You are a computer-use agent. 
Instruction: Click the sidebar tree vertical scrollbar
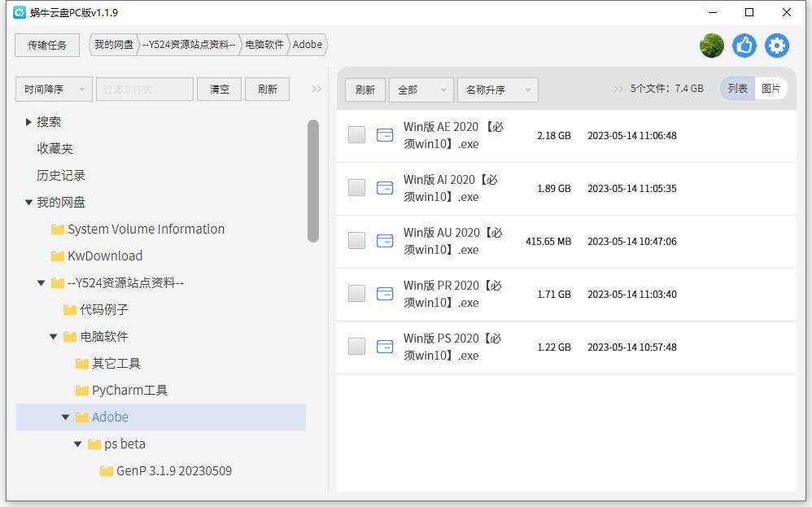pos(312,181)
